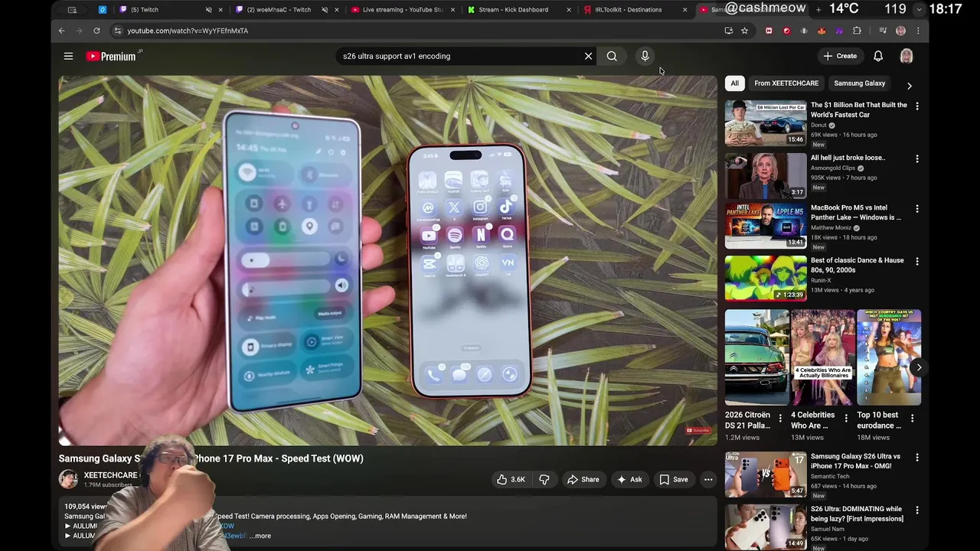Viewport: 980px width, 551px height.
Task: Clear the search box with the X
Action: tap(588, 56)
